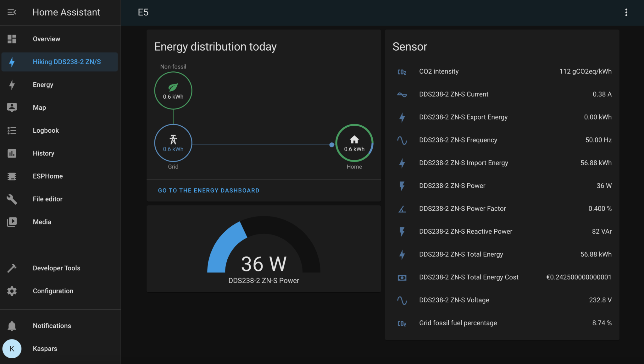The height and width of the screenshot is (364, 644).
Task: Click the Grid transmission tower circle
Action: pyautogui.click(x=173, y=143)
